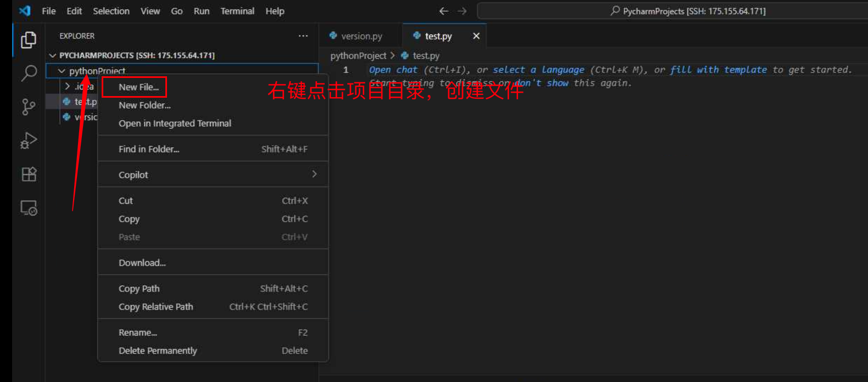Select New Folder... in context menu

[x=144, y=105]
